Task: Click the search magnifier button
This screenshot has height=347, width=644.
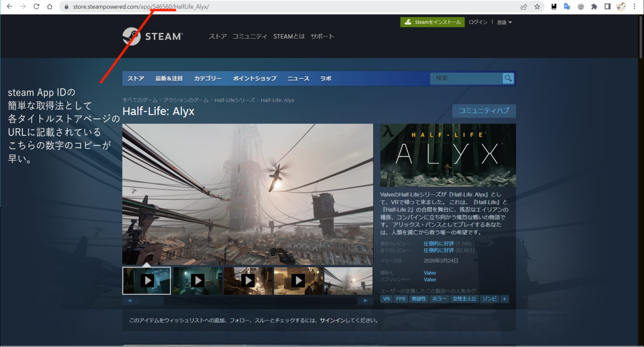Action: coord(508,78)
